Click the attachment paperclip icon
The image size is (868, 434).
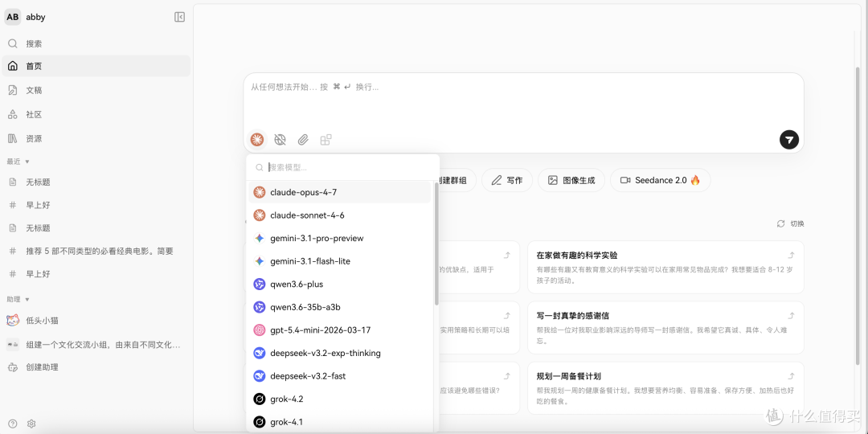coord(303,140)
